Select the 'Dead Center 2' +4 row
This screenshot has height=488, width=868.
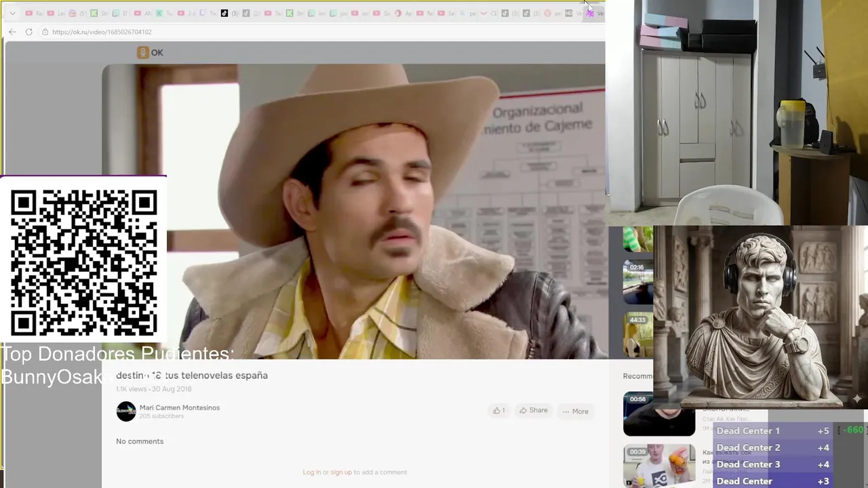pos(773,447)
